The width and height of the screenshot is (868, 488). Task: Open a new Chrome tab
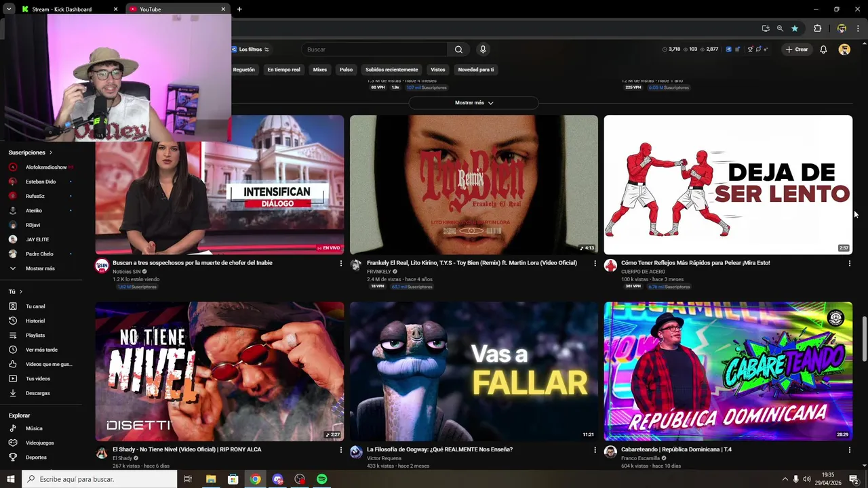[239, 9]
